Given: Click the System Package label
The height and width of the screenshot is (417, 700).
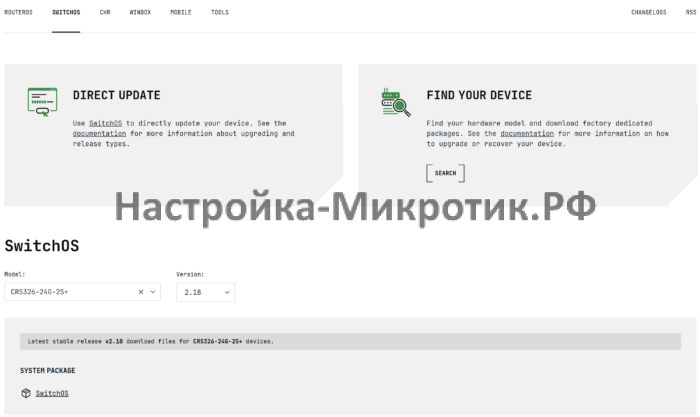Looking at the screenshot, I should tap(48, 371).
